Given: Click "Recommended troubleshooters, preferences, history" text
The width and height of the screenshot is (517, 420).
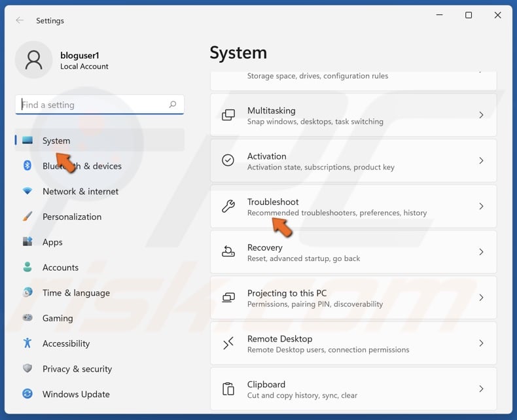Looking at the screenshot, I should pos(337,213).
